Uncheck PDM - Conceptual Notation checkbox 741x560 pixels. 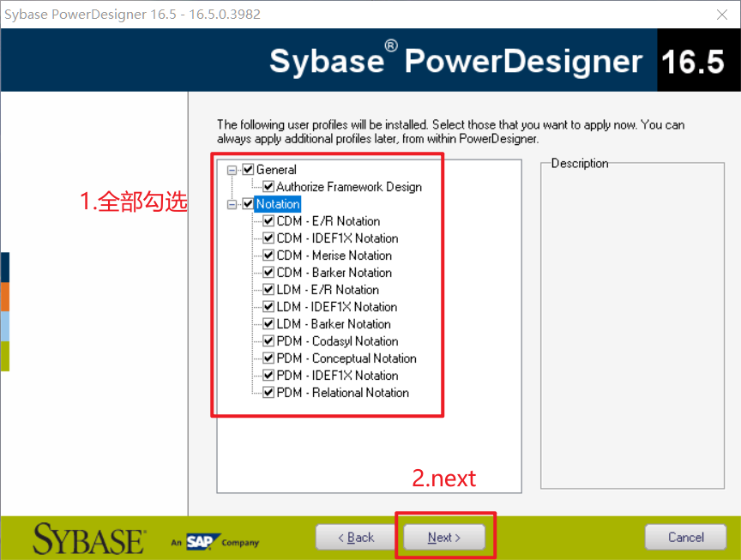click(268, 358)
